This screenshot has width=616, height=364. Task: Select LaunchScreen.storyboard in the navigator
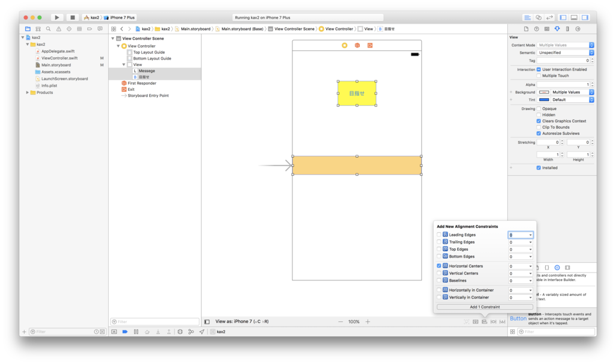64,79
